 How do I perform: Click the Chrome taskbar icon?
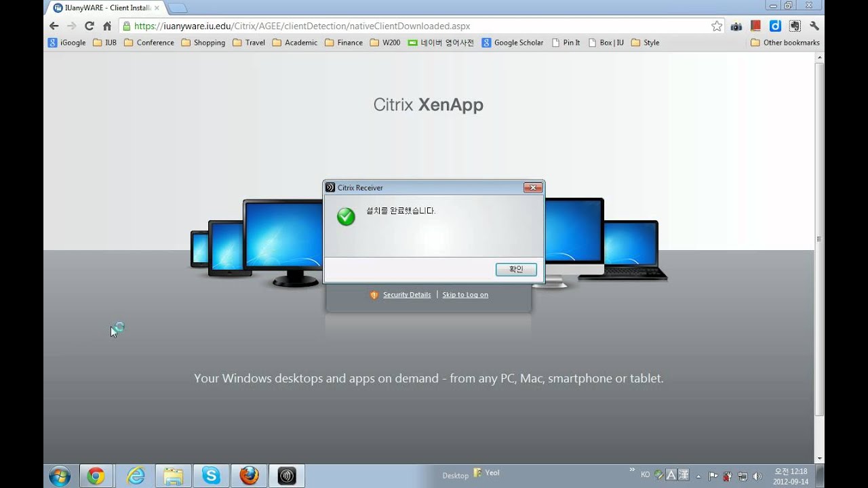point(96,476)
